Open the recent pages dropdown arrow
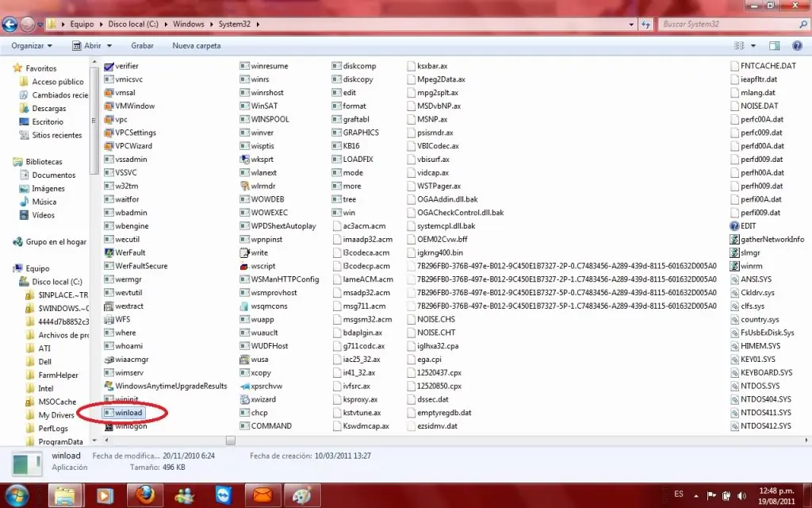Image resolution: width=812 pixels, height=508 pixels. tap(40, 24)
